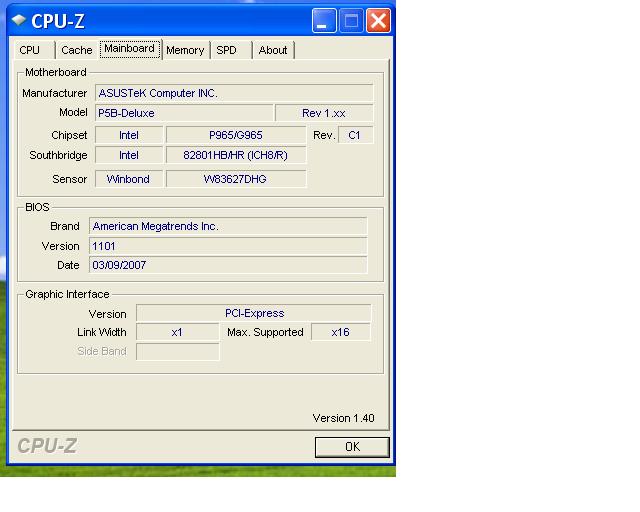
Task: Switch to the Memory tab
Action: (x=185, y=50)
